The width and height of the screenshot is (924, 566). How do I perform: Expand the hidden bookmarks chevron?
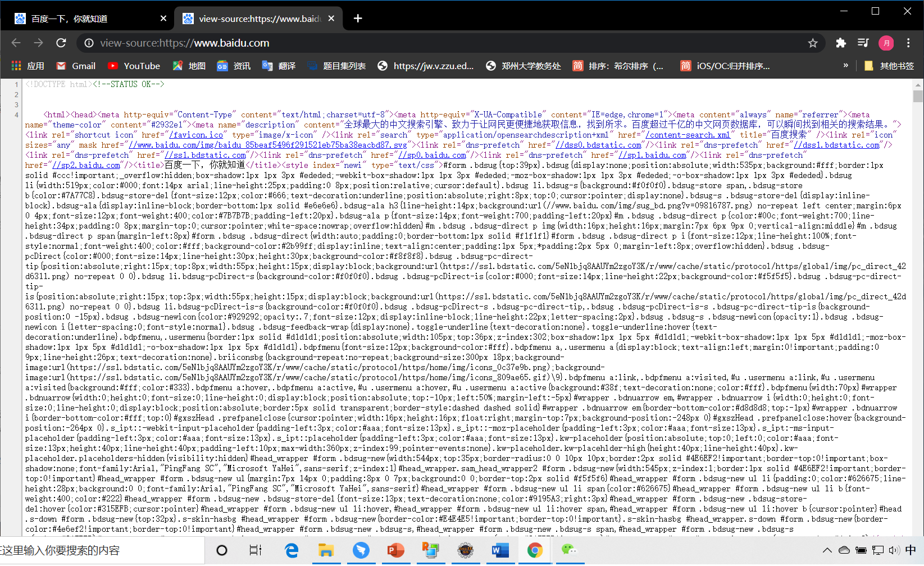point(845,66)
